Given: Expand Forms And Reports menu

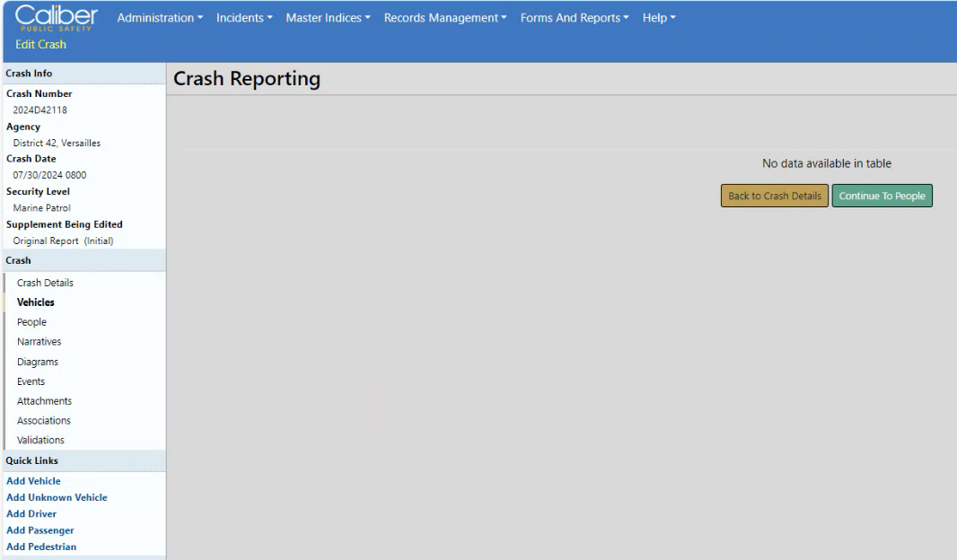Looking at the screenshot, I should tap(575, 18).
